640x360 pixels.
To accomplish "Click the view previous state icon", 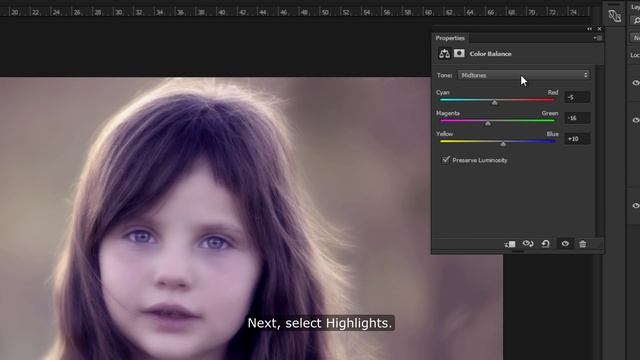I will click(528, 244).
